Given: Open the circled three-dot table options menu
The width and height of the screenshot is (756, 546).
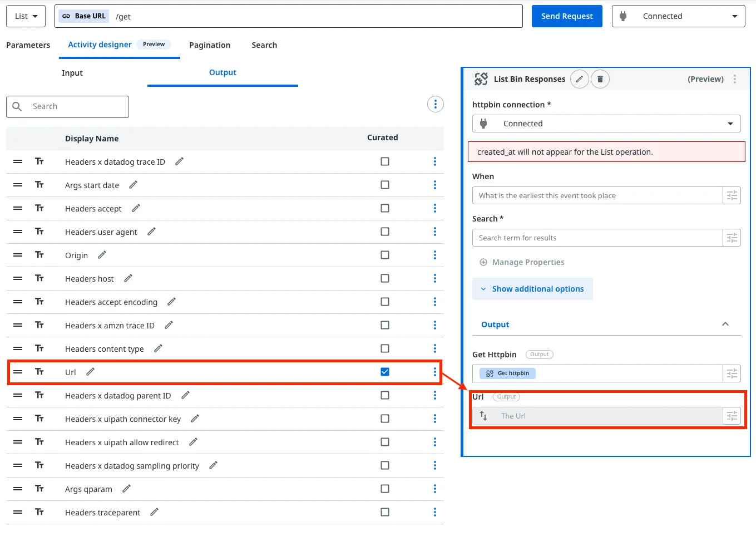Looking at the screenshot, I should (x=435, y=104).
